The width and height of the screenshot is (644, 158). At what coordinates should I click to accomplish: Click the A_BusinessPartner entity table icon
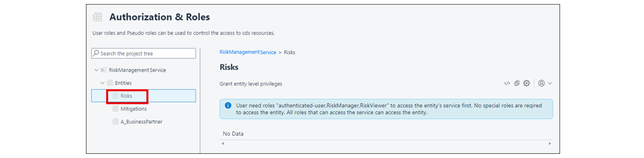[116, 122]
